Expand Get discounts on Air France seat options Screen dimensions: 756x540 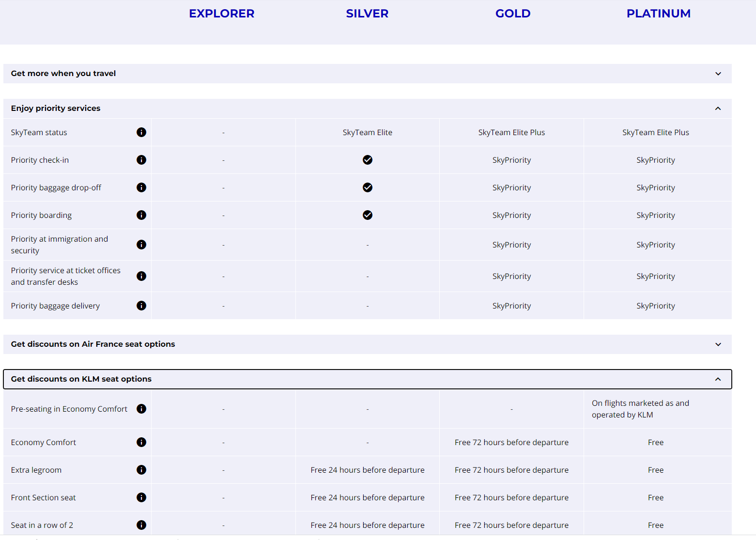click(718, 344)
